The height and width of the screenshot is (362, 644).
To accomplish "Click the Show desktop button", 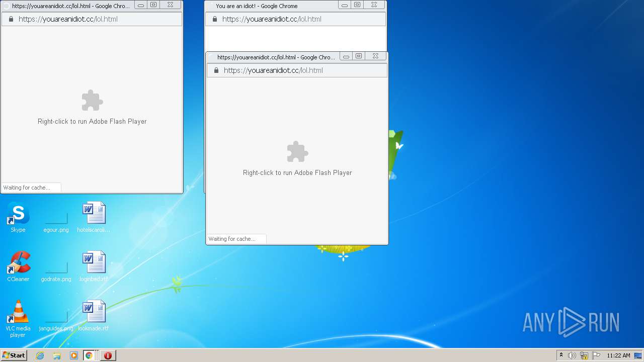I will (639, 355).
